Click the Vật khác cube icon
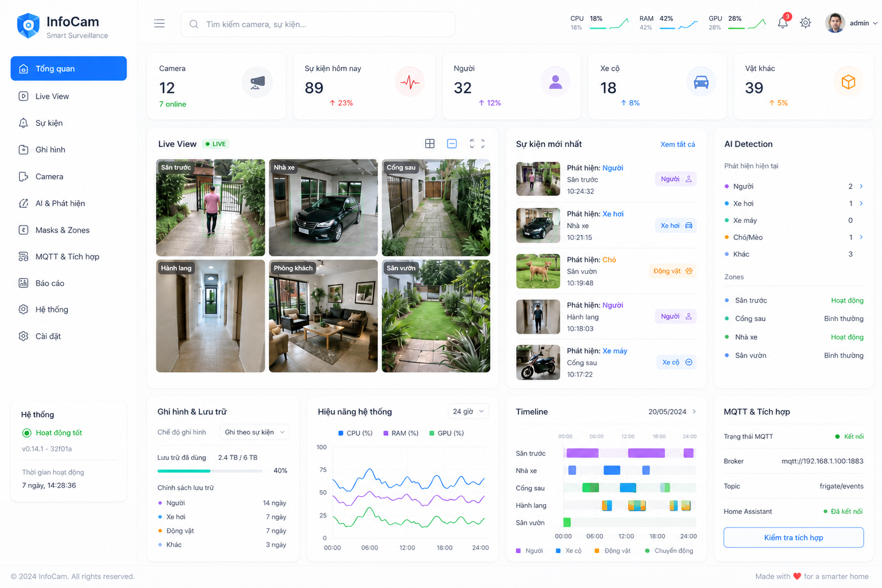The width and height of the screenshot is (882, 588). tap(848, 82)
